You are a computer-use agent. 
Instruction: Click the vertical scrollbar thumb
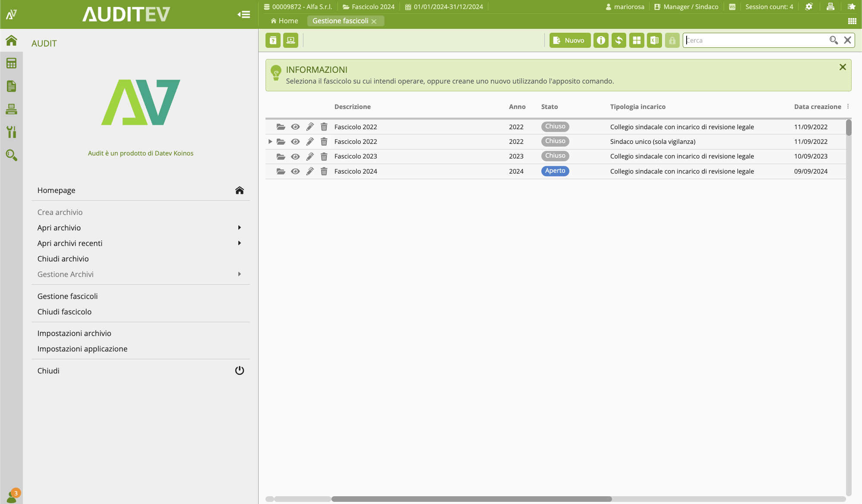point(849,127)
